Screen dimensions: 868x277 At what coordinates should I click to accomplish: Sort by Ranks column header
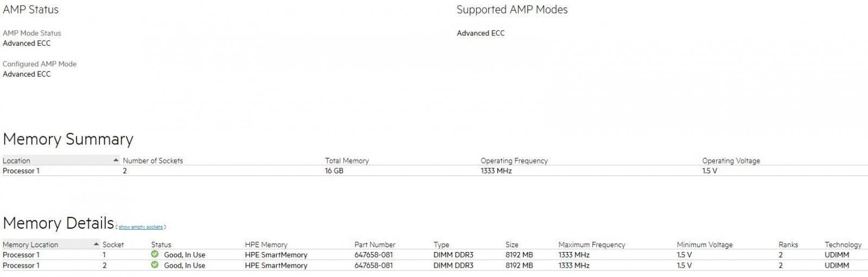[788, 244]
